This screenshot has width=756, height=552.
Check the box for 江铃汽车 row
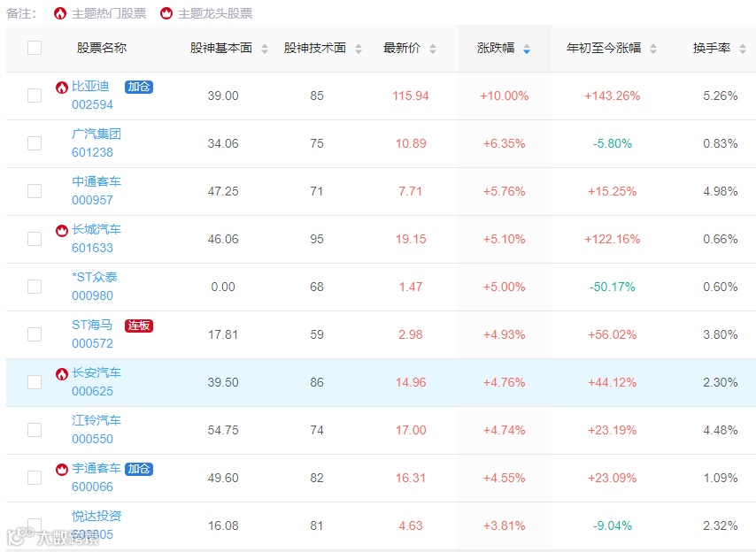pyautogui.click(x=35, y=430)
